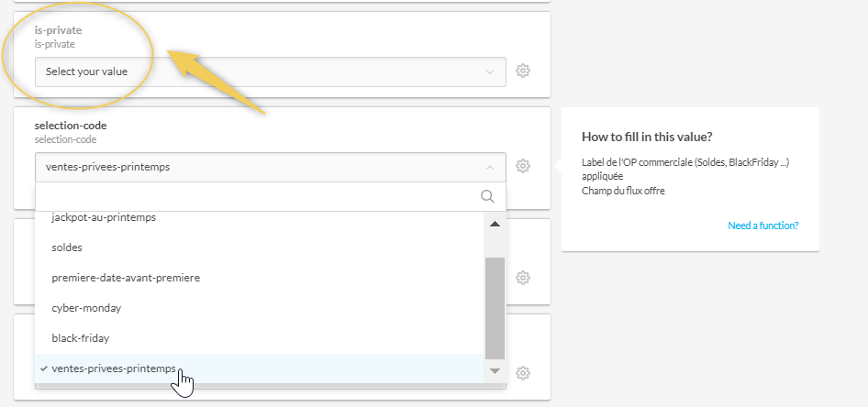This screenshot has height=407, width=868.
Task: Click the bold selection-code field title
Action: [x=71, y=125]
